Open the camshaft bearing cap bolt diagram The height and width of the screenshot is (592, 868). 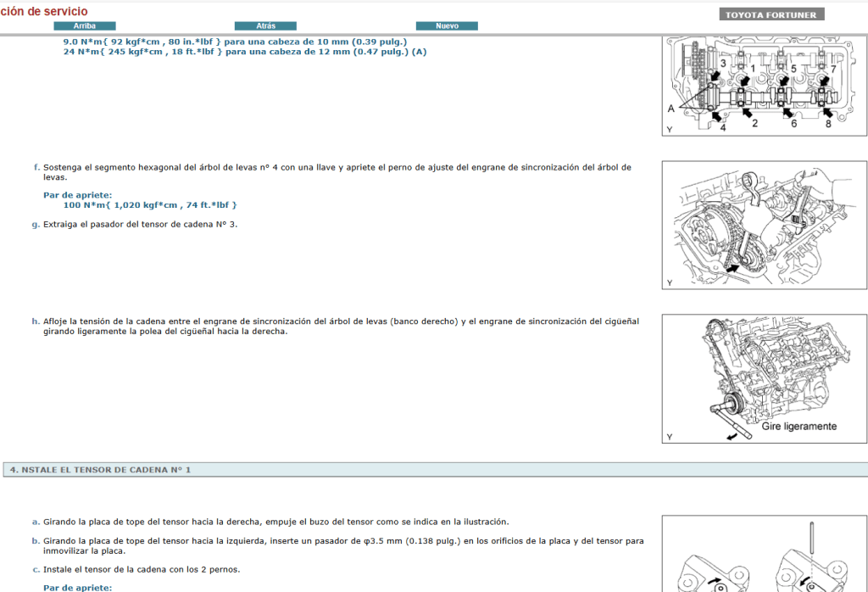pyautogui.click(x=764, y=86)
